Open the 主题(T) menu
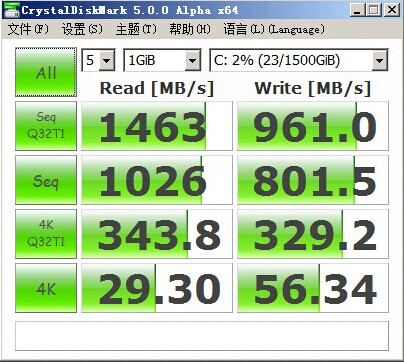The image size is (404, 362). point(136,29)
